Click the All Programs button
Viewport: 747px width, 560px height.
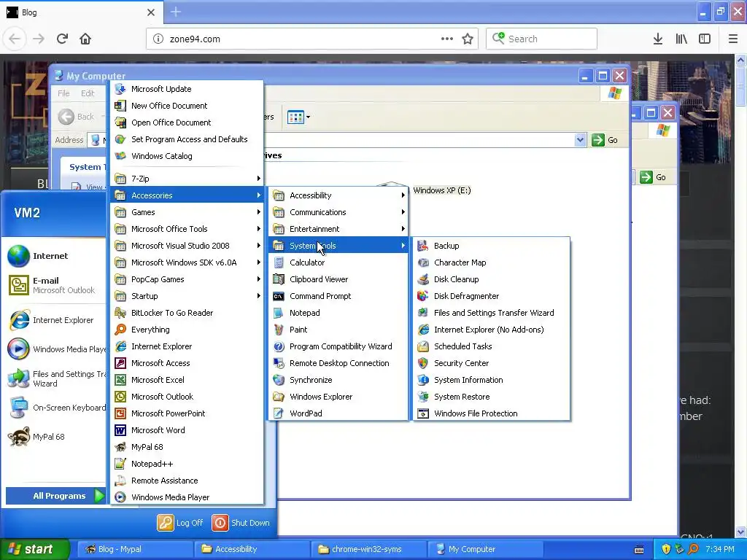tap(55, 496)
